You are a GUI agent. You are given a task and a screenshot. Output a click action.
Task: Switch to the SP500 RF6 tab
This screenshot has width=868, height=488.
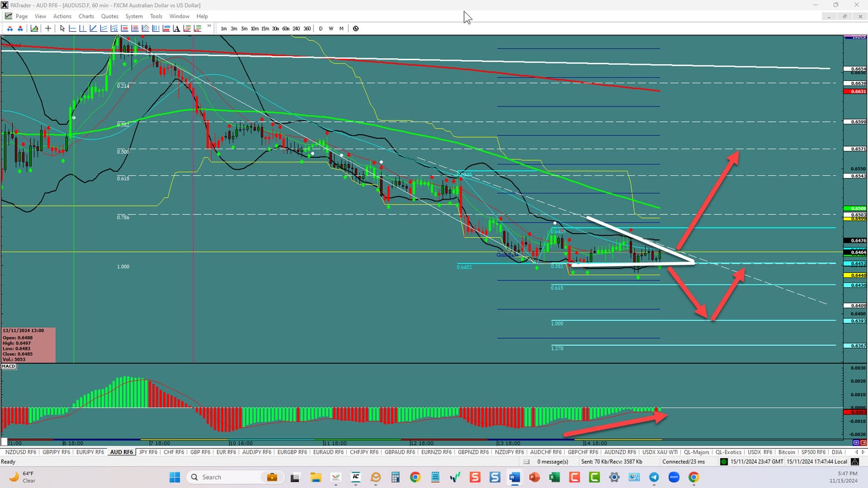[x=814, y=452]
